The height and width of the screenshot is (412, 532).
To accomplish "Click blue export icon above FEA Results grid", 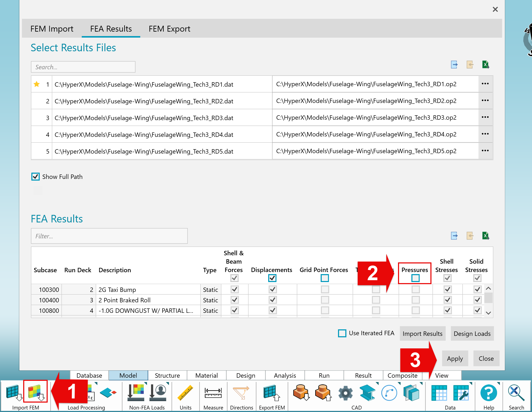I will (x=454, y=236).
